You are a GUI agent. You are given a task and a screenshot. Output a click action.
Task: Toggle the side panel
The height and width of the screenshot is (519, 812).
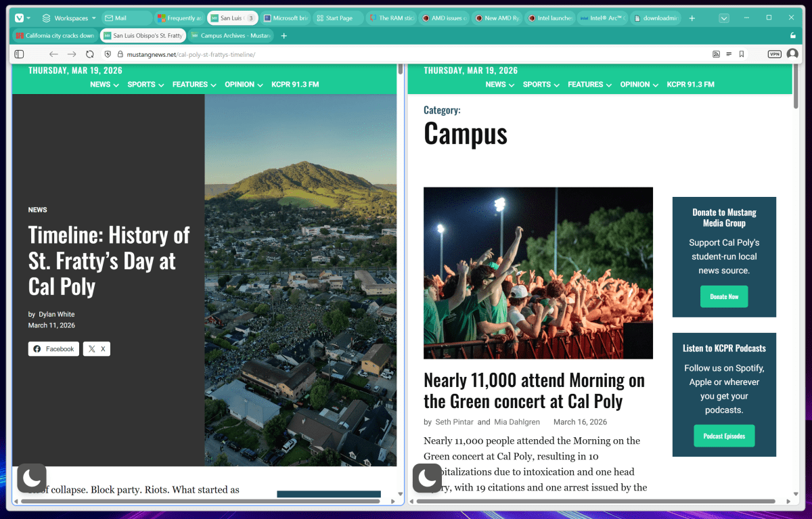pos(19,54)
